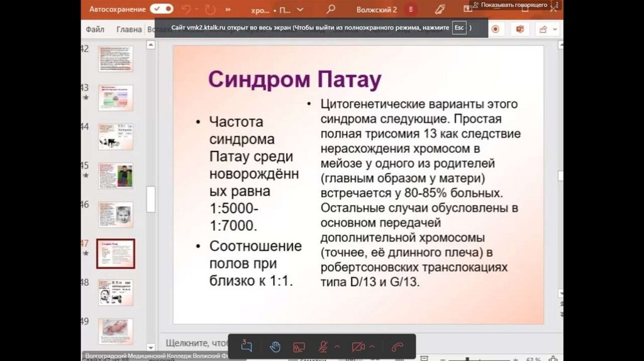644x361 pixels.
Task: Expand microphone options arrow
Action: pyautogui.click(x=337, y=347)
